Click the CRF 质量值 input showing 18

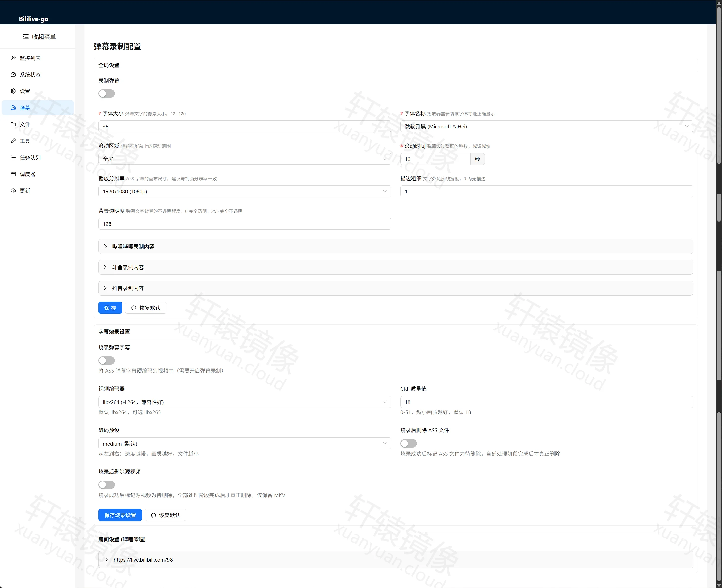point(546,402)
